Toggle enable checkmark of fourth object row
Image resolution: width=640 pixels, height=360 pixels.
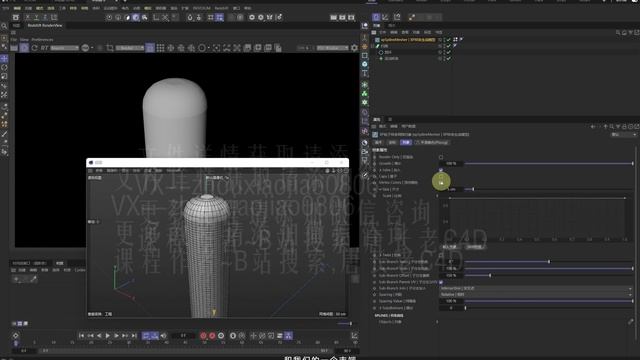[x=449, y=58]
